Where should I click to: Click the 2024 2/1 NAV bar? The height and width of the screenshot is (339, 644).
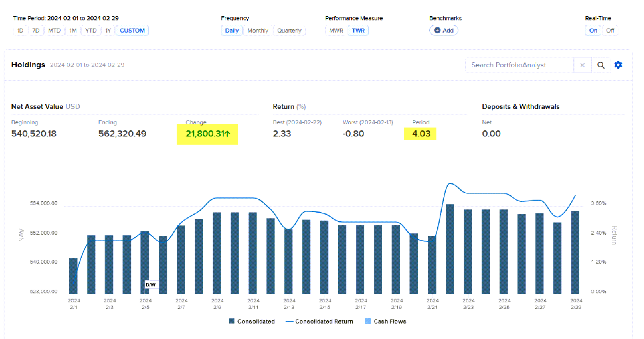click(73, 276)
